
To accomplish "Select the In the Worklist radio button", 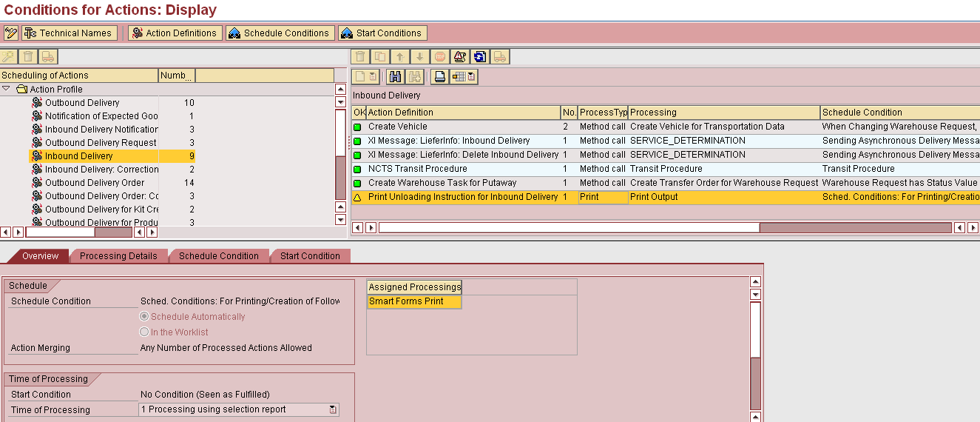I will 145,332.
